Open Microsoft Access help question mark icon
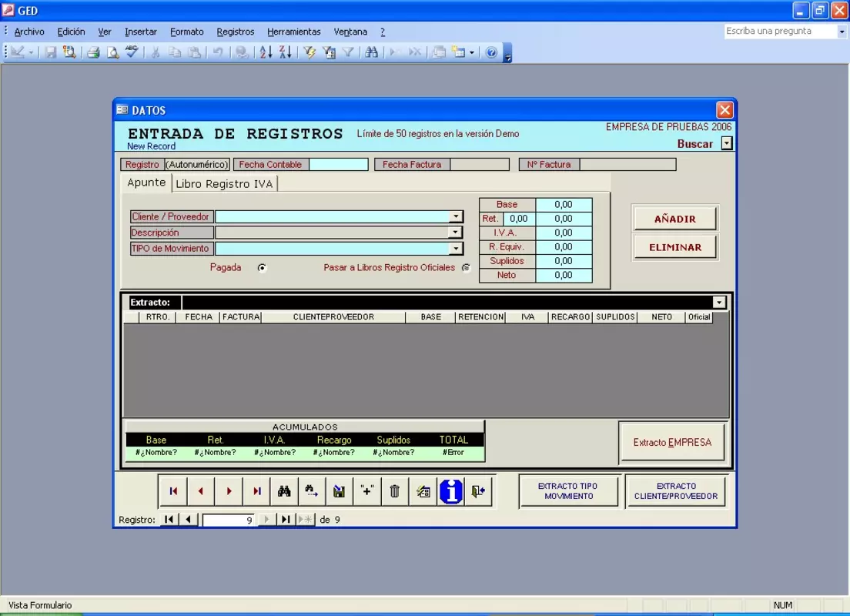This screenshot has width=850, height=616. click(491, 52)
